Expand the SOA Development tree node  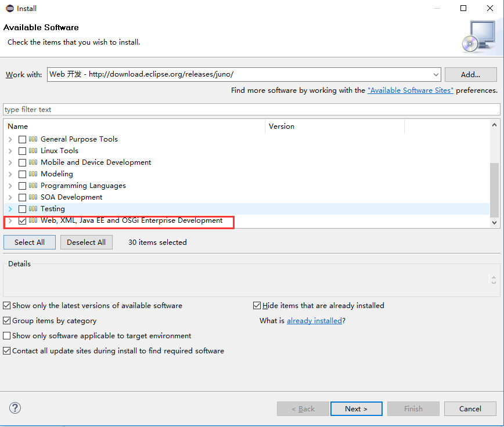10,197
